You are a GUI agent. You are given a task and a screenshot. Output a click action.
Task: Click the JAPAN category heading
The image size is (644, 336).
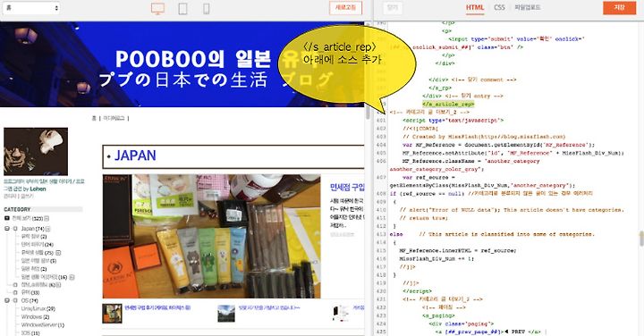pos(135,155)
